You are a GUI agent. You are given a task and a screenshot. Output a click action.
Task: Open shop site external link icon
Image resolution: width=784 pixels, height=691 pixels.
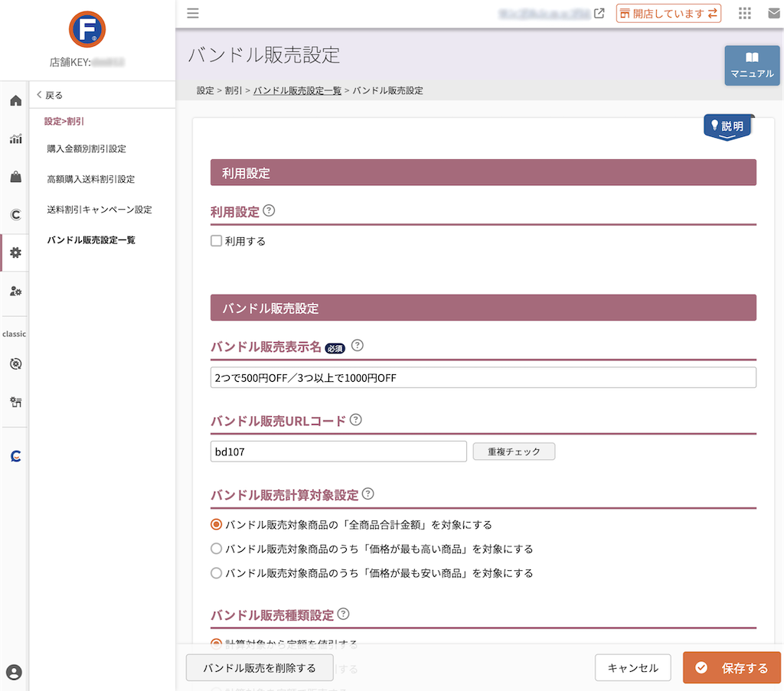pos(599,14)
